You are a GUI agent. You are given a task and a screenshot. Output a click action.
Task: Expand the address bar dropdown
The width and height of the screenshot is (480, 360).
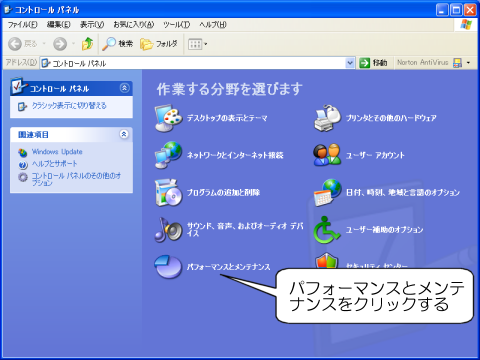click(x=350, y=63)
